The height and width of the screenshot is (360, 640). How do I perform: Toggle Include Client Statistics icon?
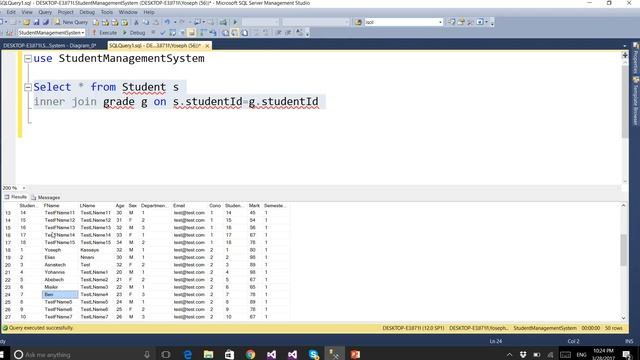213,33
